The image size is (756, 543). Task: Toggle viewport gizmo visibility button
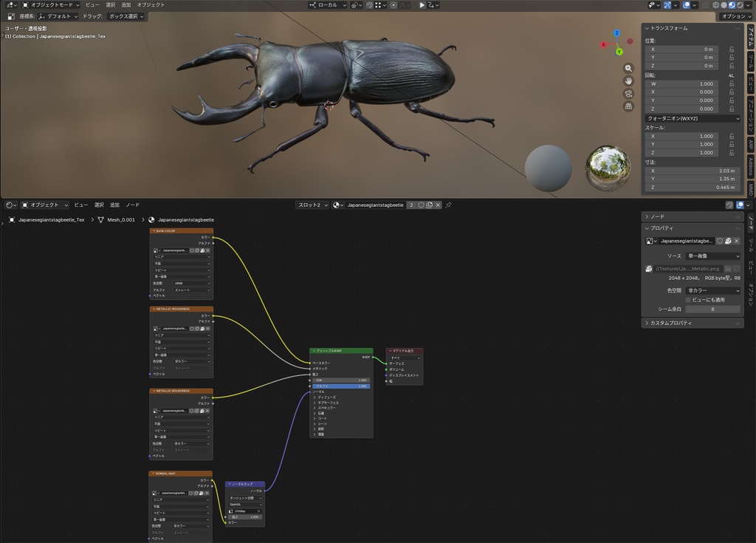[x=667, y=5]
